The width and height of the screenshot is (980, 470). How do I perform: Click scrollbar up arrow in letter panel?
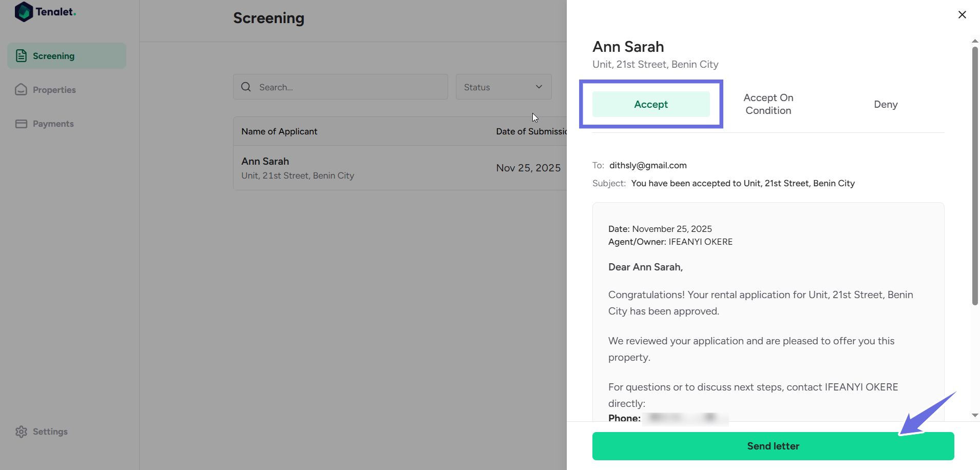975,41
